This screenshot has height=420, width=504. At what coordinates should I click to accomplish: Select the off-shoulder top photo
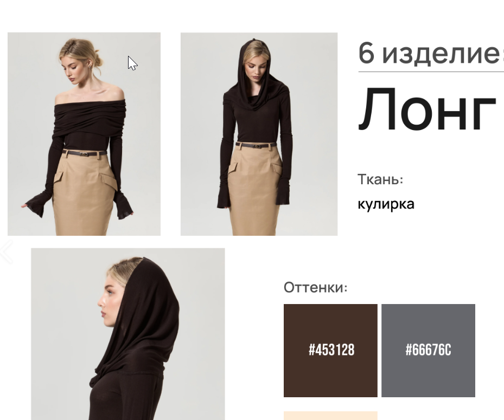tap(84, 134)
